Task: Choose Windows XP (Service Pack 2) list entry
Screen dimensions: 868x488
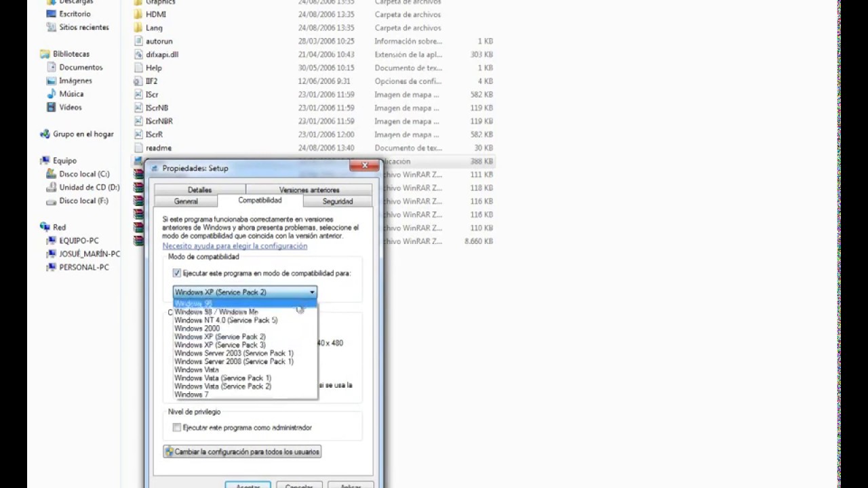Action: point(245,336)
